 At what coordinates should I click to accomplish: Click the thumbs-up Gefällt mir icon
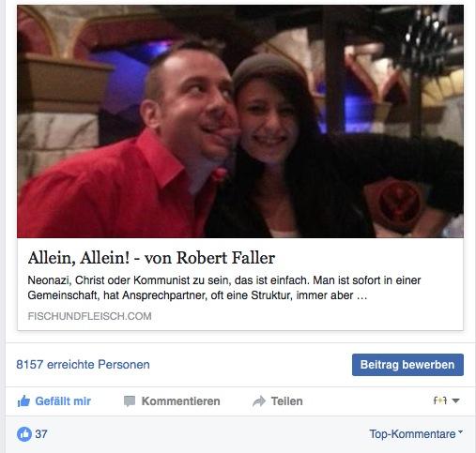click(23, 401)
